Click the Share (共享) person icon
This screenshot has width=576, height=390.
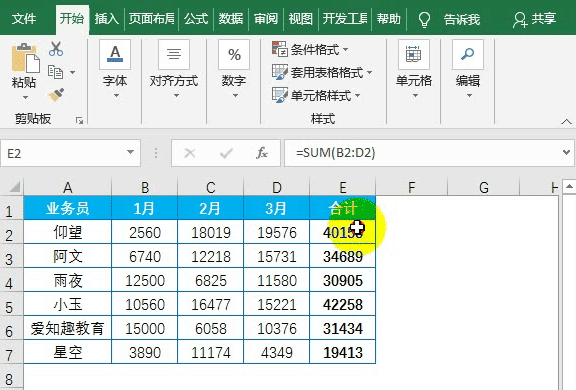click(x=520, y=19)
